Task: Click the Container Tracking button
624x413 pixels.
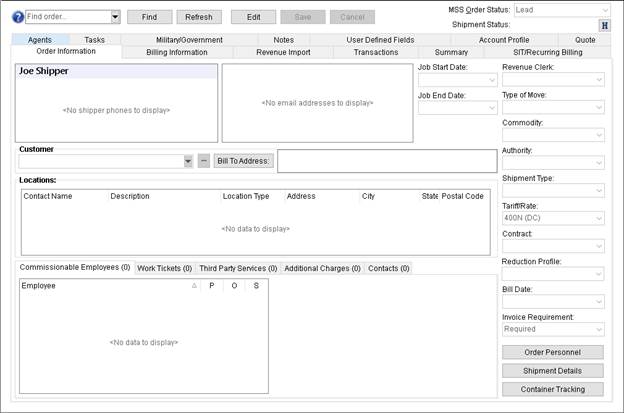Action: point(553,389)
